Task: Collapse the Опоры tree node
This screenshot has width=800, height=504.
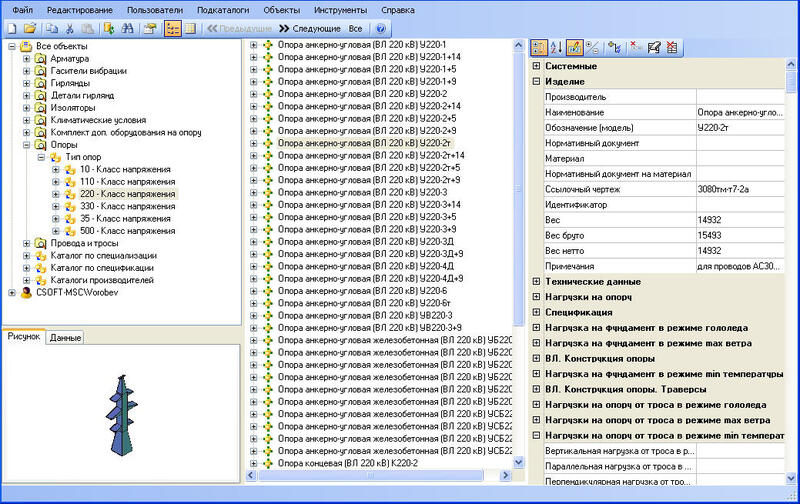Action: [27, 145]
